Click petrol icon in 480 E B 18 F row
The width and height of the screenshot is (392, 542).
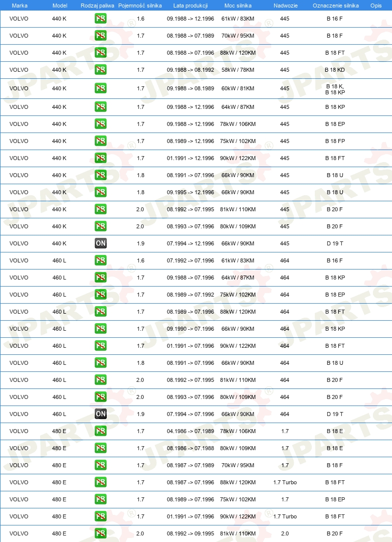point(100,465)
